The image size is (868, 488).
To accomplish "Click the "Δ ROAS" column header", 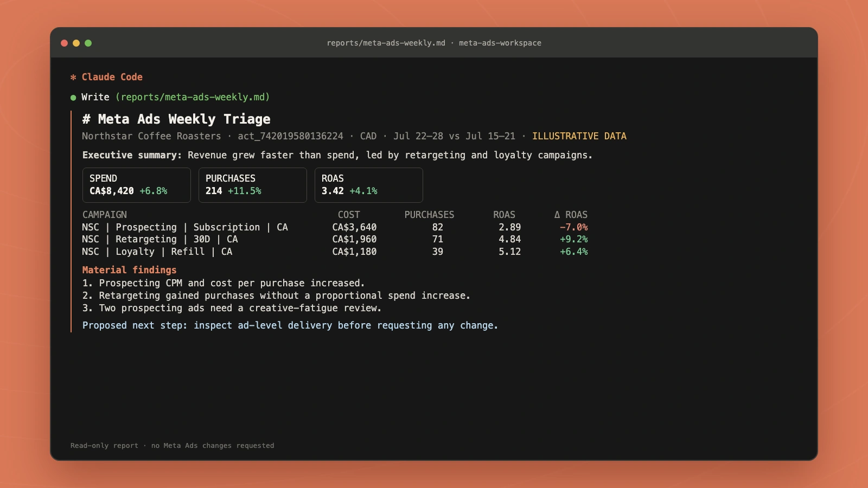I will click(x=571, y=215).
